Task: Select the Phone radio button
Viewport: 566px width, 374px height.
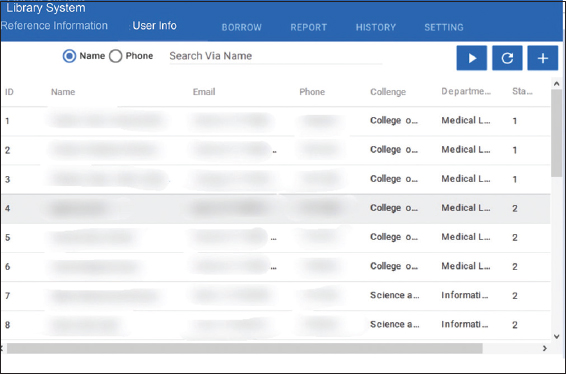Action: click(116, 56)
